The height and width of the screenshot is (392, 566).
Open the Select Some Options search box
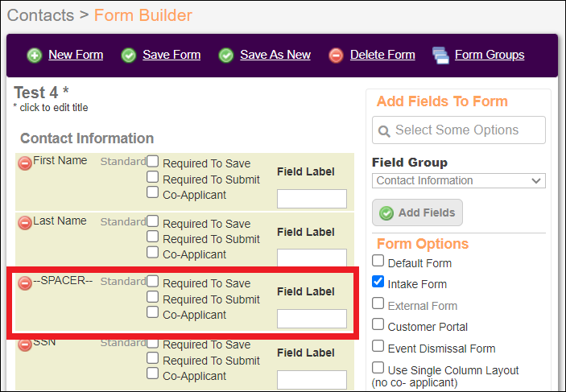(x=459, y=130)
